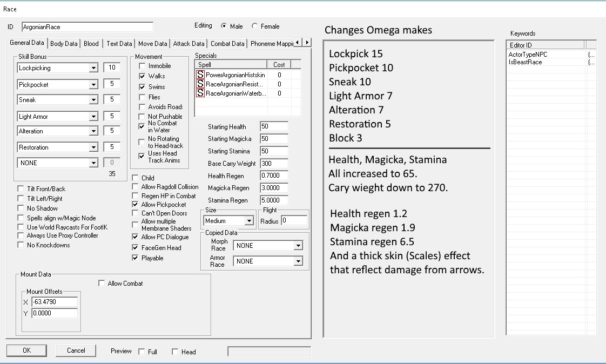606x364 pixels.
Task: Expand the Size Medium dropdown
Action: [x=249, y=221]
